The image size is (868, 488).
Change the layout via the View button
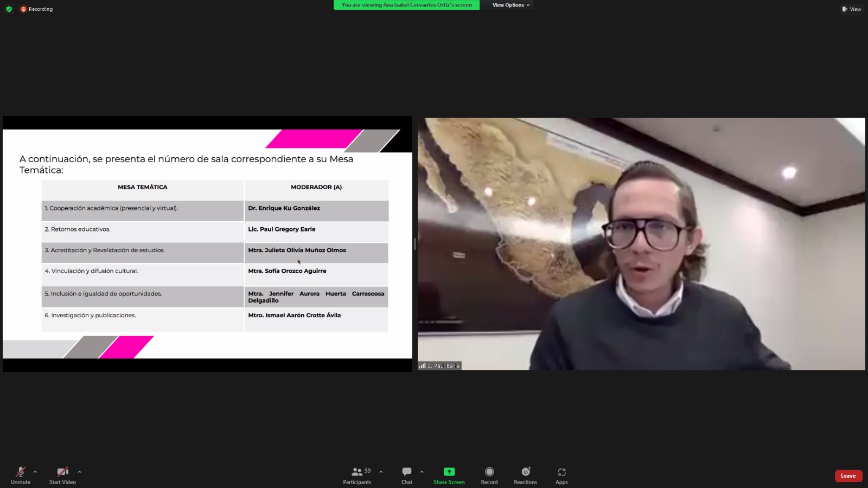pos(851,9)
